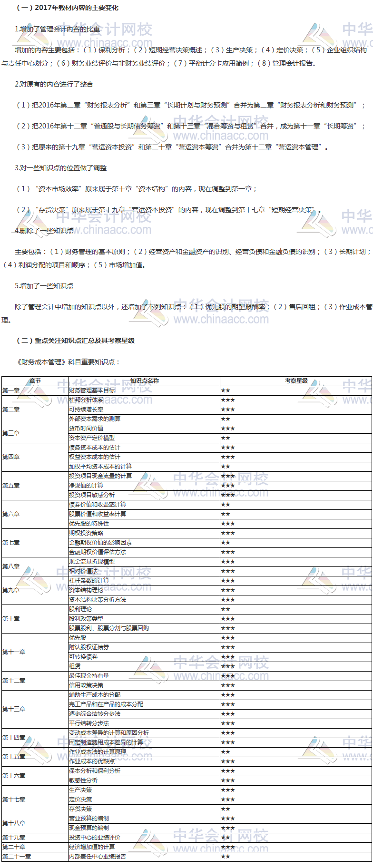This screenshot has width=373, height=868.
Task: Click cell "债务资本成本的估计"
Action: pos(144,448)
